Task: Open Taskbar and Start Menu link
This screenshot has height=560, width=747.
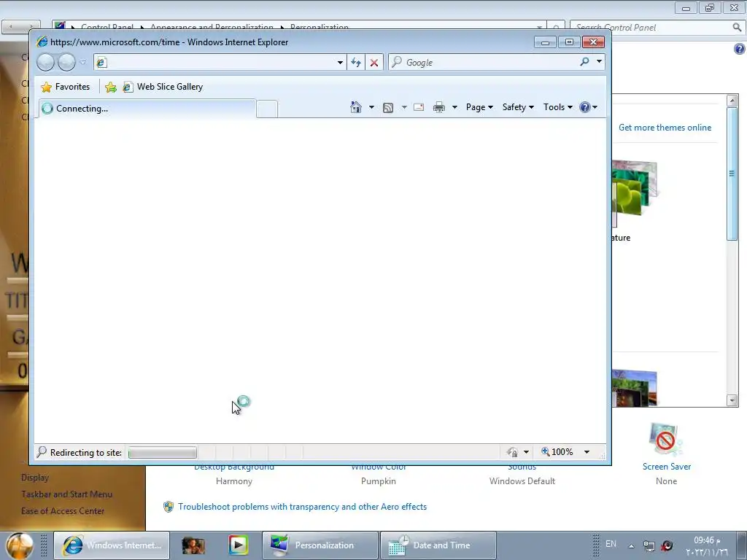Action: pyautogui.click(x=66, y=494)
